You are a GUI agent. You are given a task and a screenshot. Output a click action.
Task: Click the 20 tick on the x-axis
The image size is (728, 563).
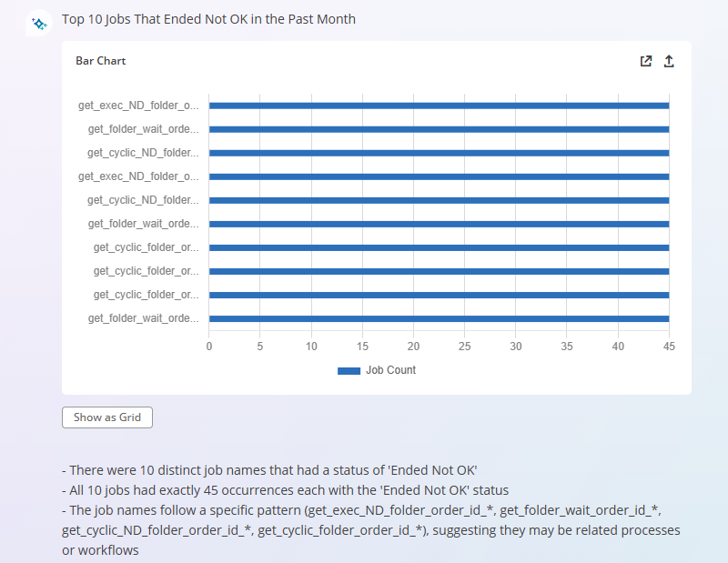pos(414,347)
